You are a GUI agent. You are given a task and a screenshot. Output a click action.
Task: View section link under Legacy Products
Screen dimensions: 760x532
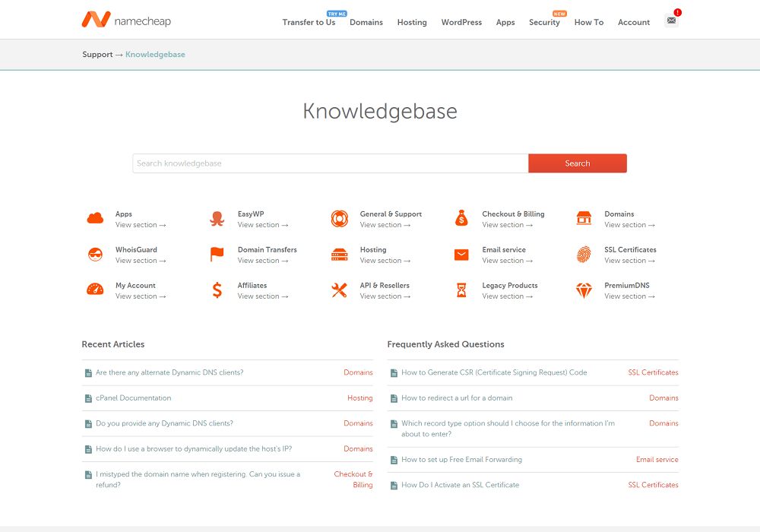tap(507, 296)
